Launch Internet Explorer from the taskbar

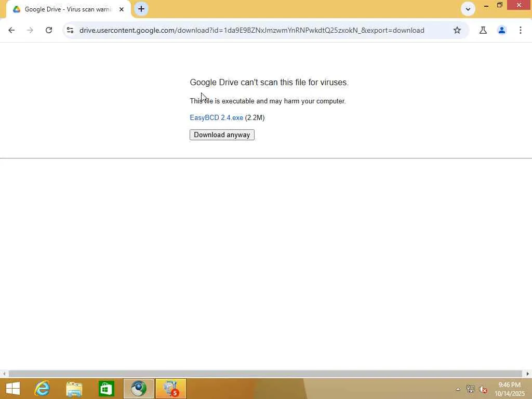tap(42, 389)
